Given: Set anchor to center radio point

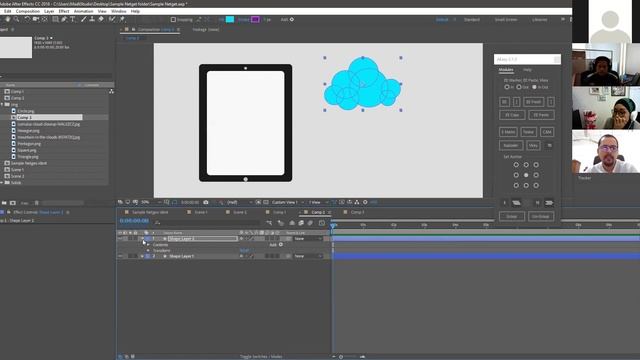Looking at the screenshot, I should 526,175.
